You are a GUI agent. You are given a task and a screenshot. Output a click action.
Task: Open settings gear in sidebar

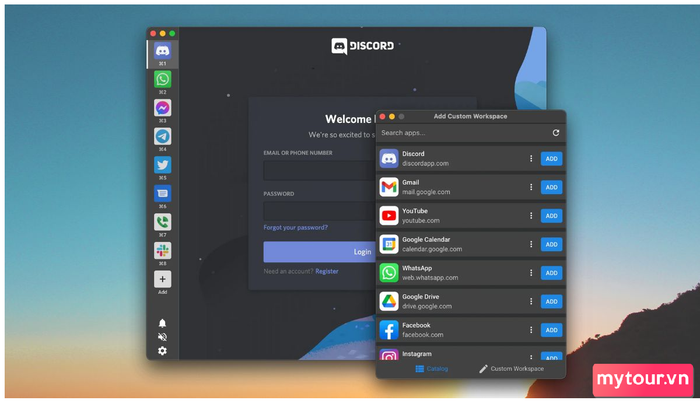coord(162,351)
